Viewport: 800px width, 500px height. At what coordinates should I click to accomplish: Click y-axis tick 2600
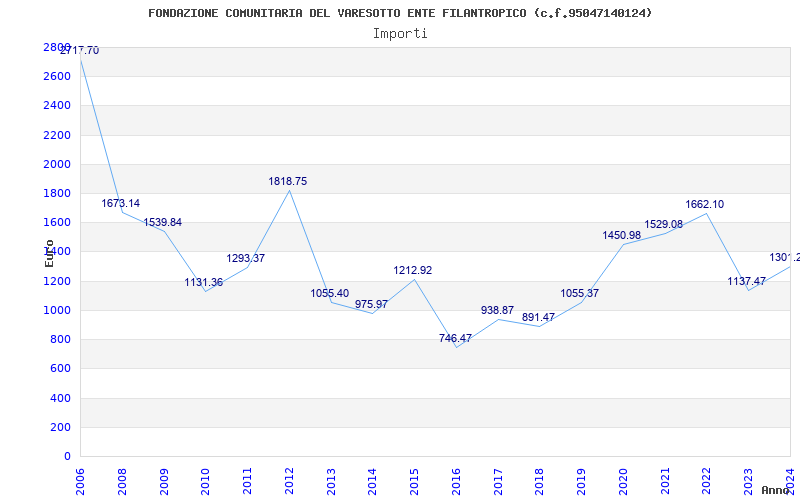coord(57,77)
